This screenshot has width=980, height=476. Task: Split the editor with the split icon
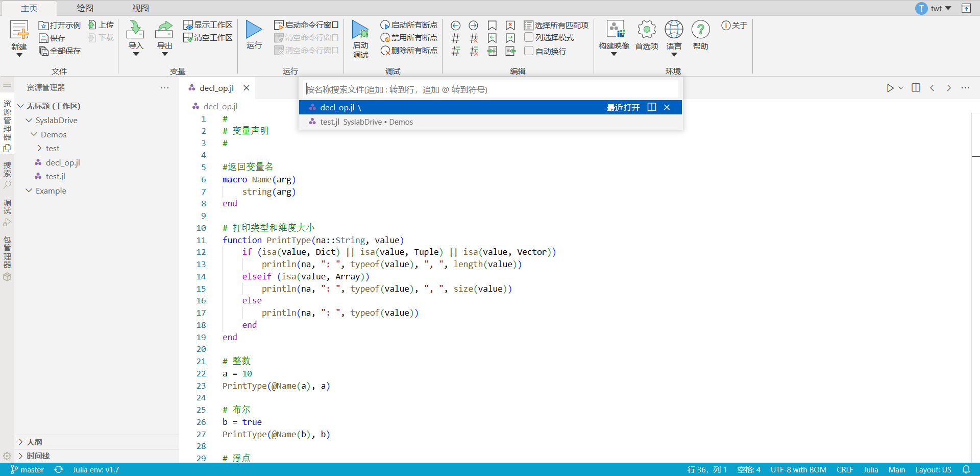tap(916, 88)
